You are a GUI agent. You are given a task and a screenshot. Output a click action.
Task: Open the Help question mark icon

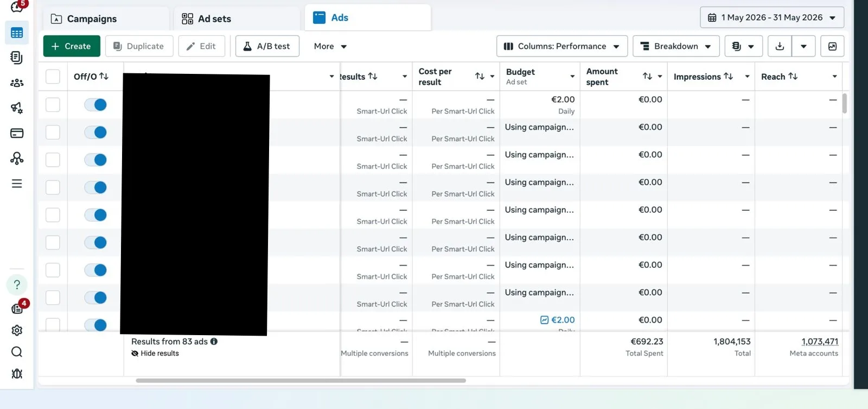point(17,285)
